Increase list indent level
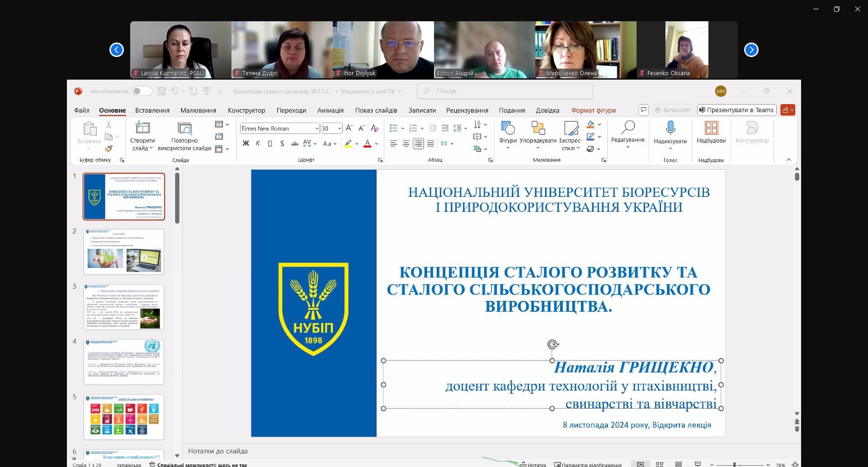Viewport: 868px width, 467px height. click(445, 128)
